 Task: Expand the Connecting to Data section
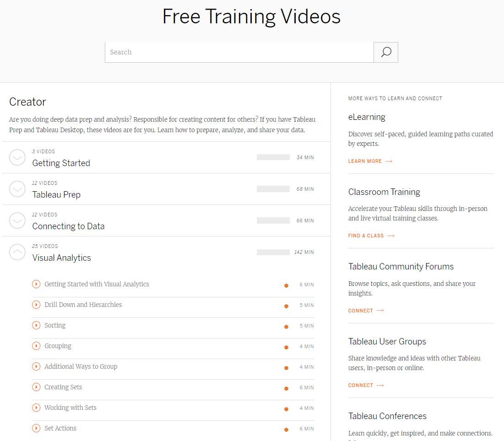click(17, 220)
